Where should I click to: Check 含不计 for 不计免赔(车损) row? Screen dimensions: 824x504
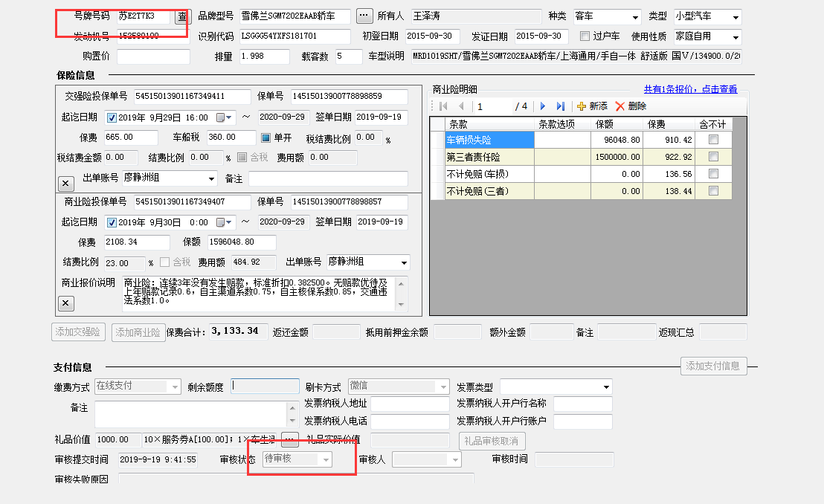click(x=714, y=174)
